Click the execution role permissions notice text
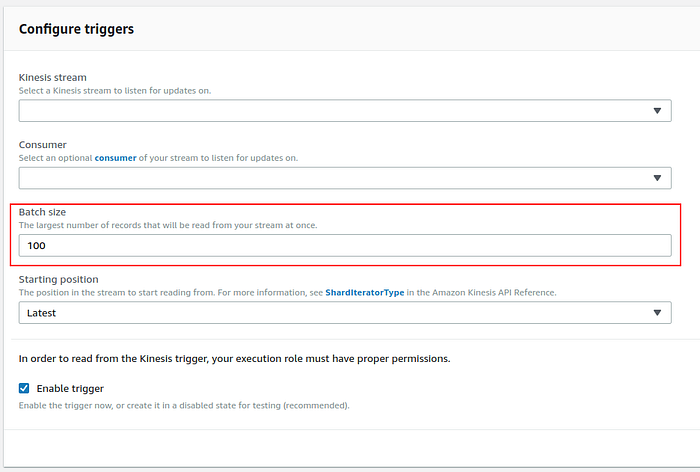This screenshot has width=700, height=472. pos(234,359)
